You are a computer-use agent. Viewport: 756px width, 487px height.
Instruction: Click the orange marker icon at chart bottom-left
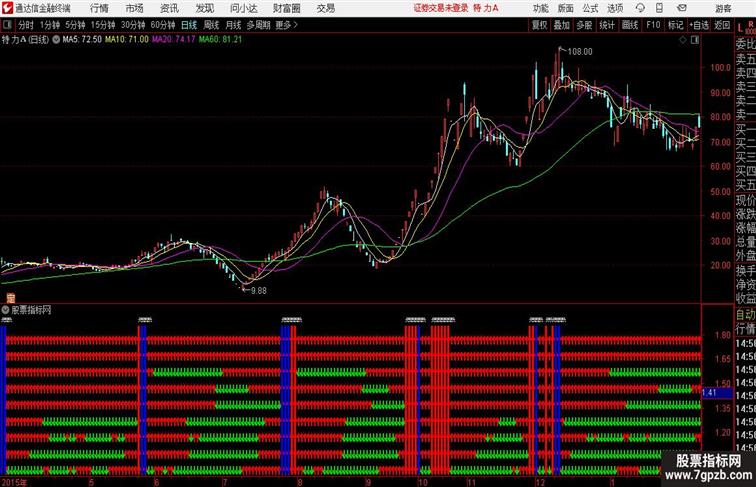10,298
